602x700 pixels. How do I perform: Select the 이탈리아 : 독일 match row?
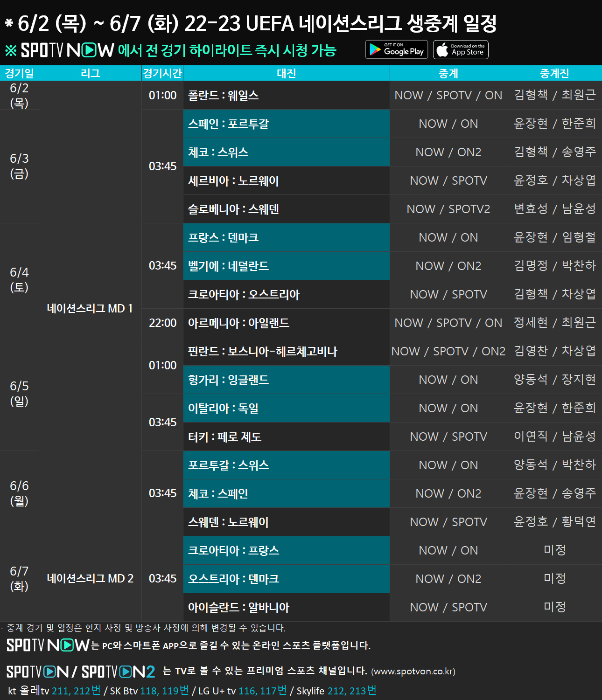coord(286,409)
